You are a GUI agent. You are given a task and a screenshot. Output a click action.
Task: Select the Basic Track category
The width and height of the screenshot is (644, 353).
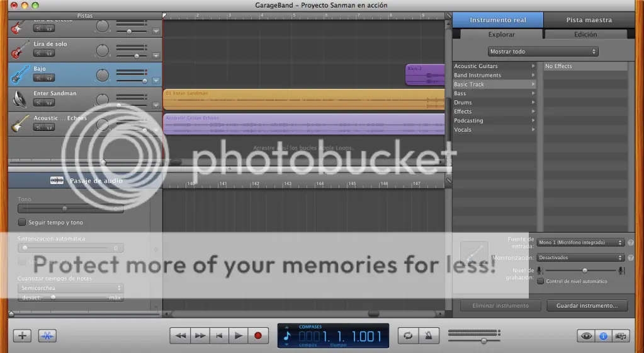tap(495, 84)
